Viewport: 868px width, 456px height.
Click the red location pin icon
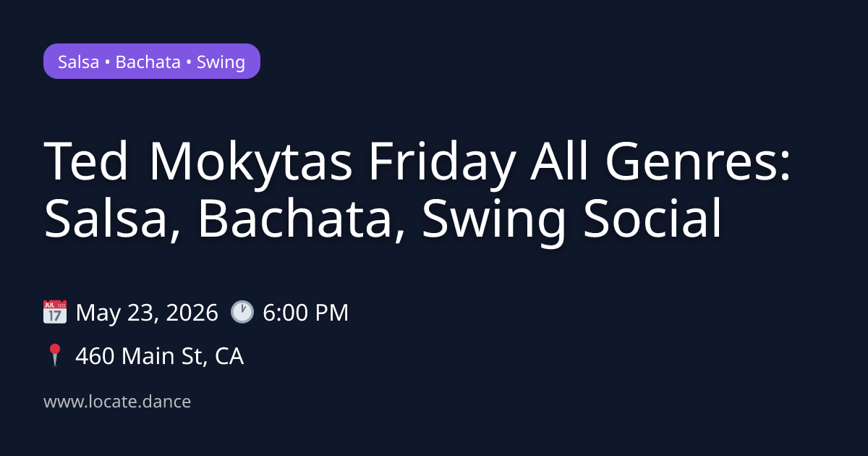[55, 356]
